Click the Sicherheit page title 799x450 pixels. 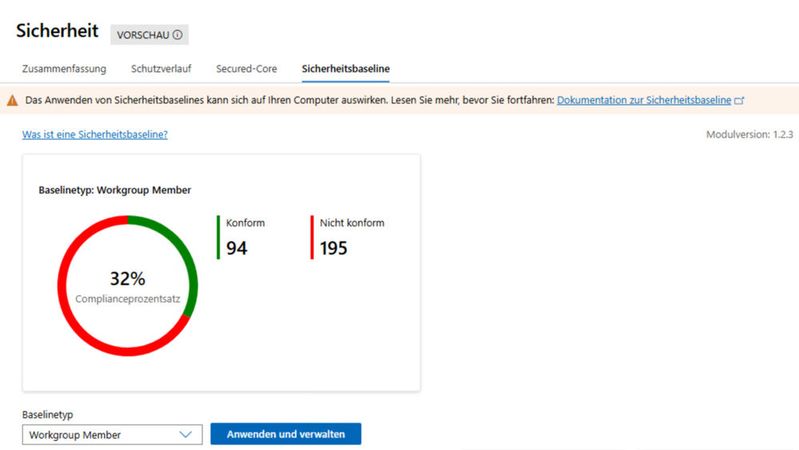click(57, 31)
